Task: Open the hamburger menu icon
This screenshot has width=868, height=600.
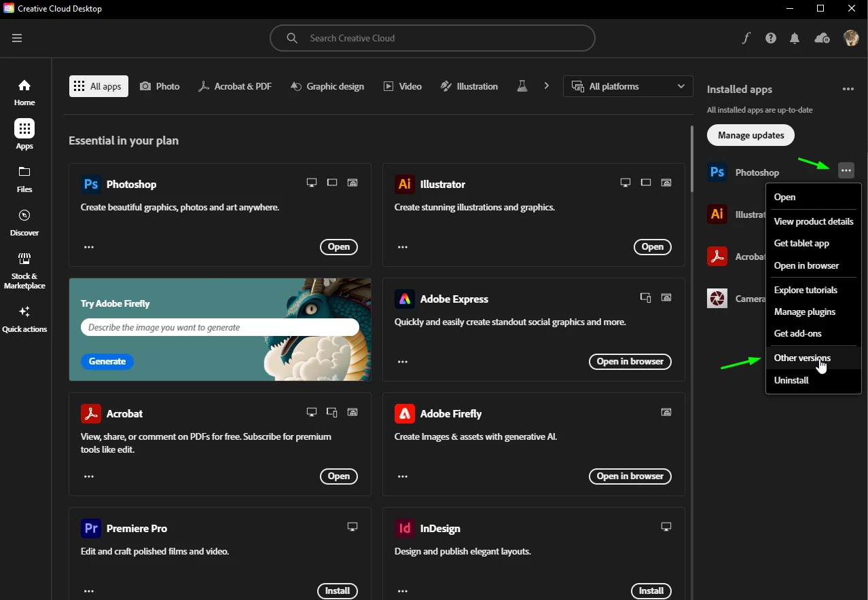Action: (17, 38)
